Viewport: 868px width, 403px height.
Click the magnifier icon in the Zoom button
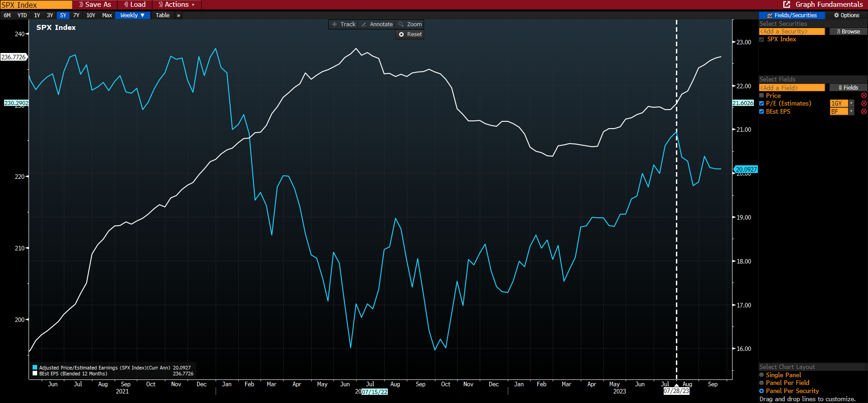[401, 24]
